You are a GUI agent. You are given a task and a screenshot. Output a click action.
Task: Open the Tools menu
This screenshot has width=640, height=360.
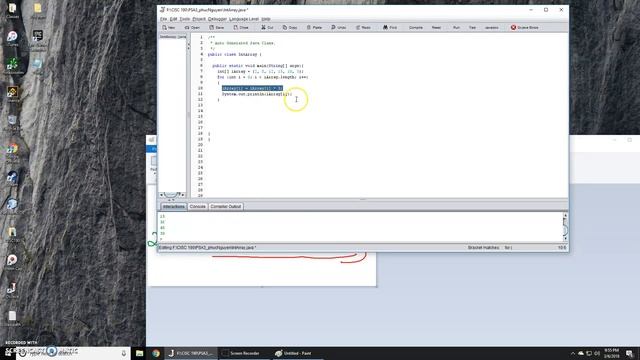pos(185,19)
